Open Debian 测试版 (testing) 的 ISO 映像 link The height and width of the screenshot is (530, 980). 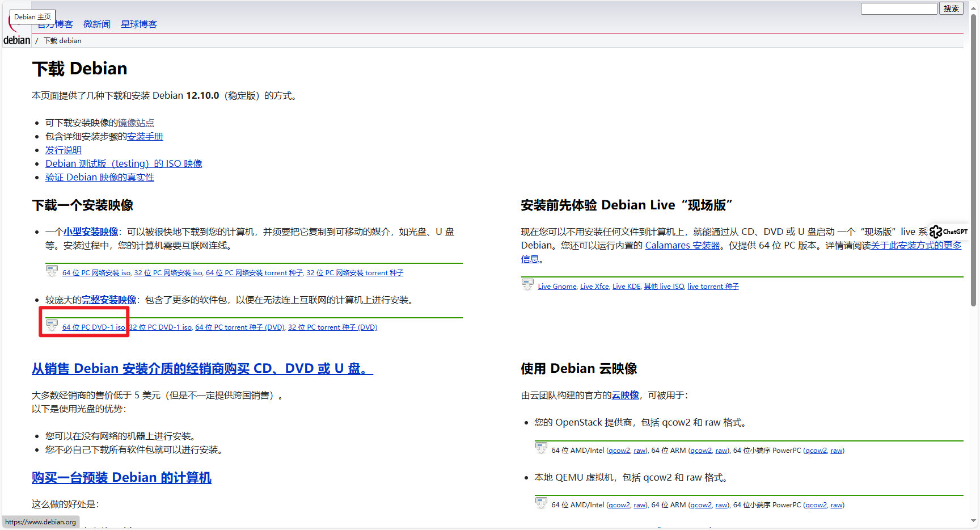click(124, 163)
